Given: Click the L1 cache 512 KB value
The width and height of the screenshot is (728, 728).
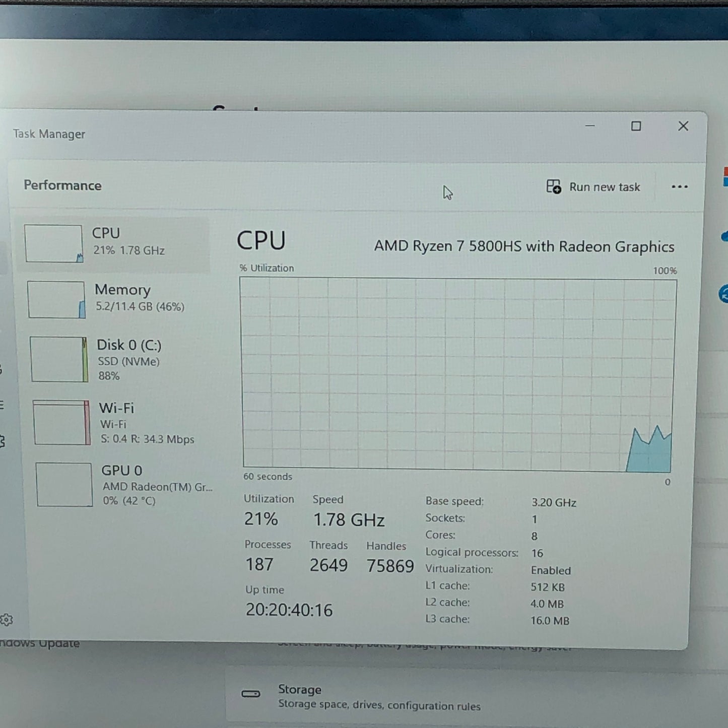Looking at the screenshot, I should [548, 587].
